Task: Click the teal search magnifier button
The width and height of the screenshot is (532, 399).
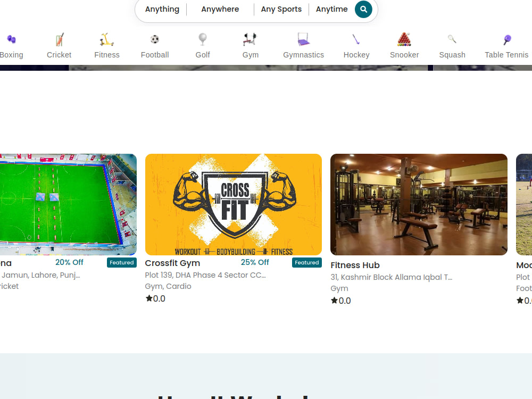Action: click(363, 10)
